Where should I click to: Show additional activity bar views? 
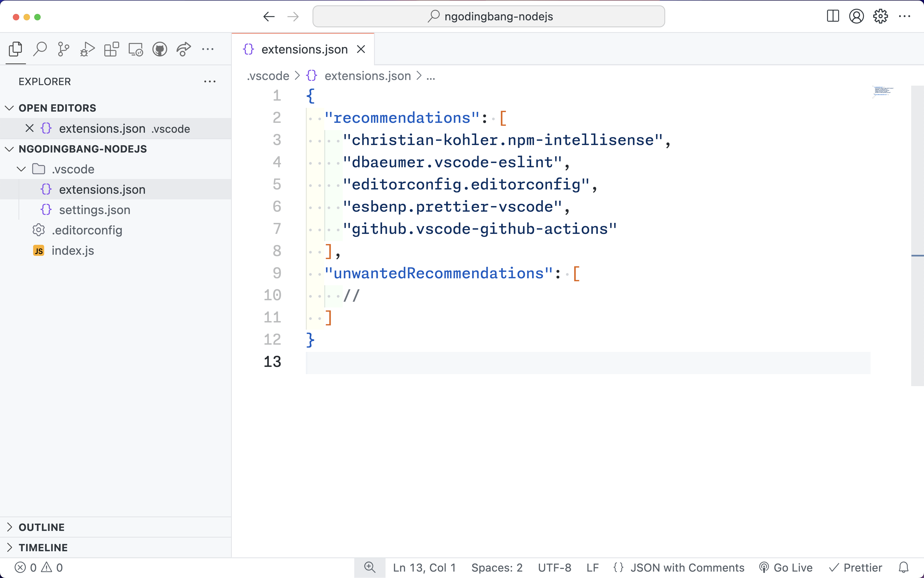(x=208, y=49)
